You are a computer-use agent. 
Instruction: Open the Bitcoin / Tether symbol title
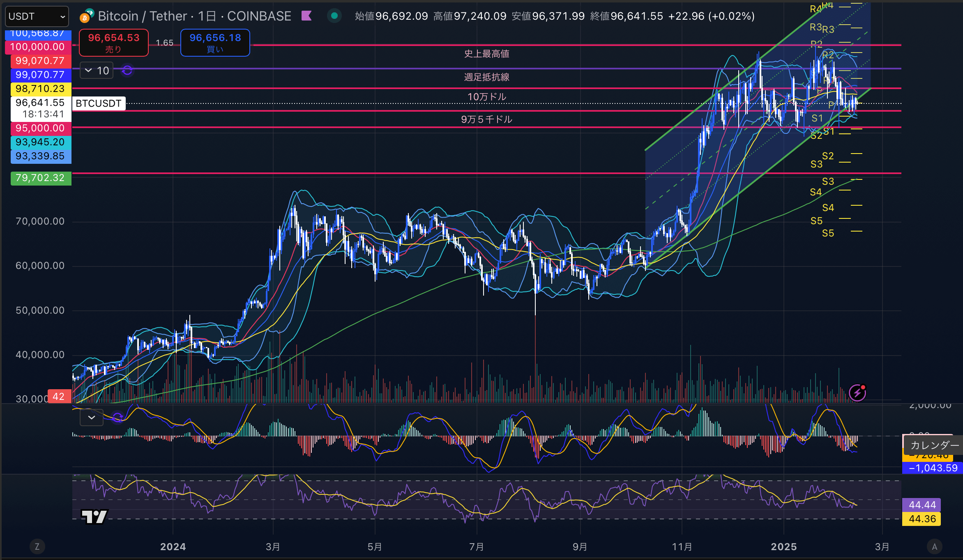[x=194, y=16]
